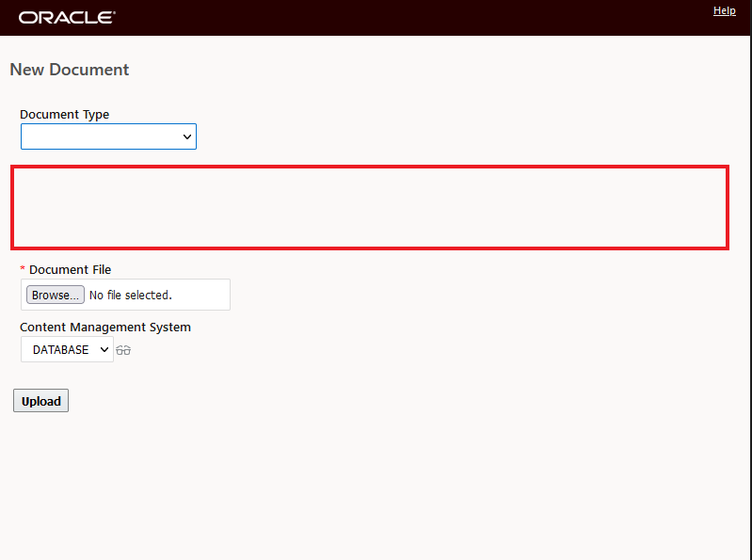Click the 'No file selected.' file field

tap(126, 295)
